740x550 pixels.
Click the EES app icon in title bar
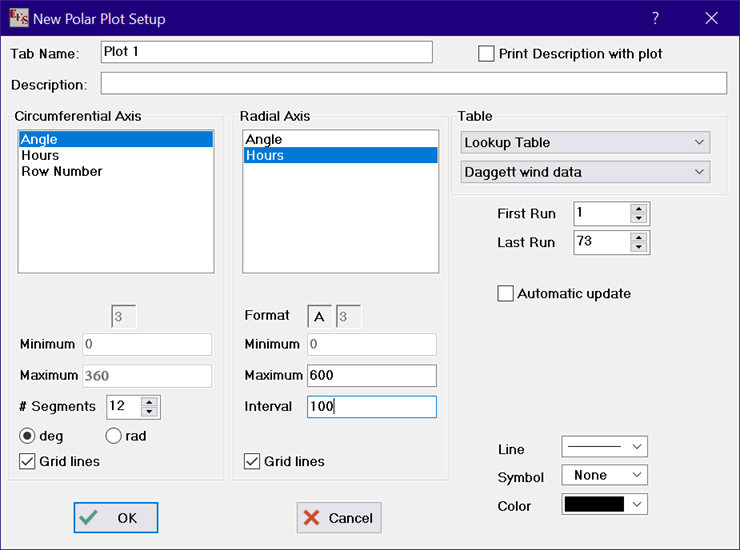click(19, 18)
